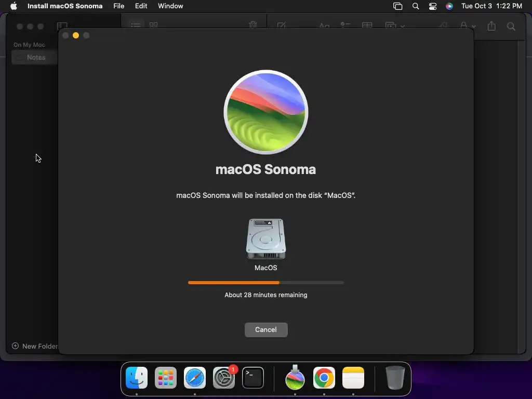Launch Google Chrome from the Dock
532x399 pixels.
coord(324,378)
